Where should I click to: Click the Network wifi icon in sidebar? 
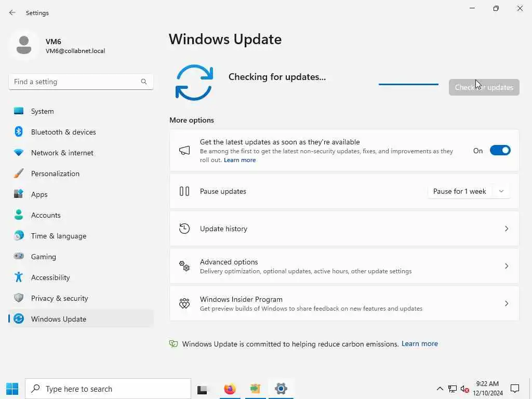tap(19, 153)
